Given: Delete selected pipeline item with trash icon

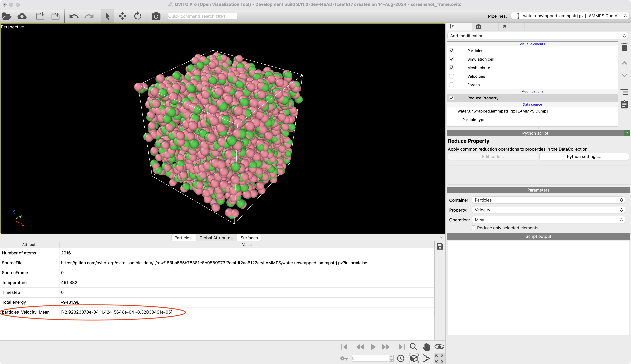Looking at the screenshot, I should point(624,47).
